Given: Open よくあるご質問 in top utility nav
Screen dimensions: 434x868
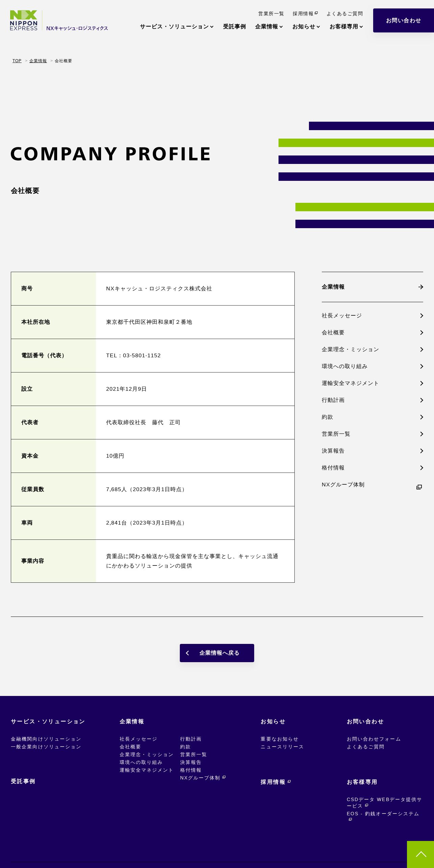Looking at the screenshot, I should (344, 14).
